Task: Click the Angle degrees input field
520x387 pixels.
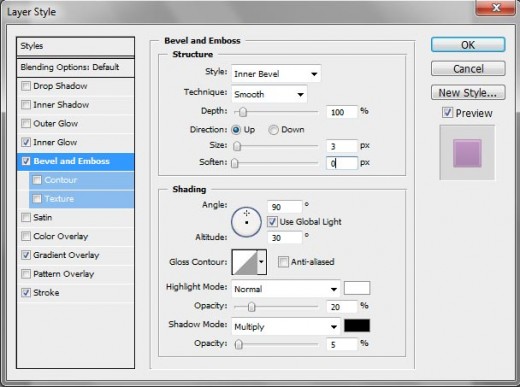Action: pyautogui.click(x=284, y=207)
